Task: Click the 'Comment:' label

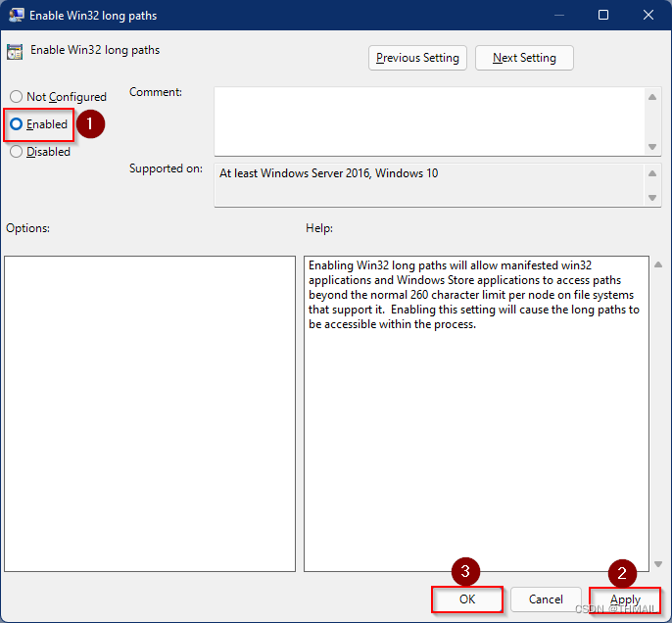Action: [x=156, y=92]
